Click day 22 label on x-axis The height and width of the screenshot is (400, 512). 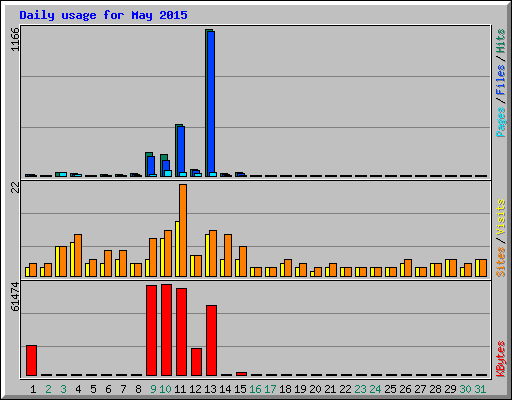(345, 389)
